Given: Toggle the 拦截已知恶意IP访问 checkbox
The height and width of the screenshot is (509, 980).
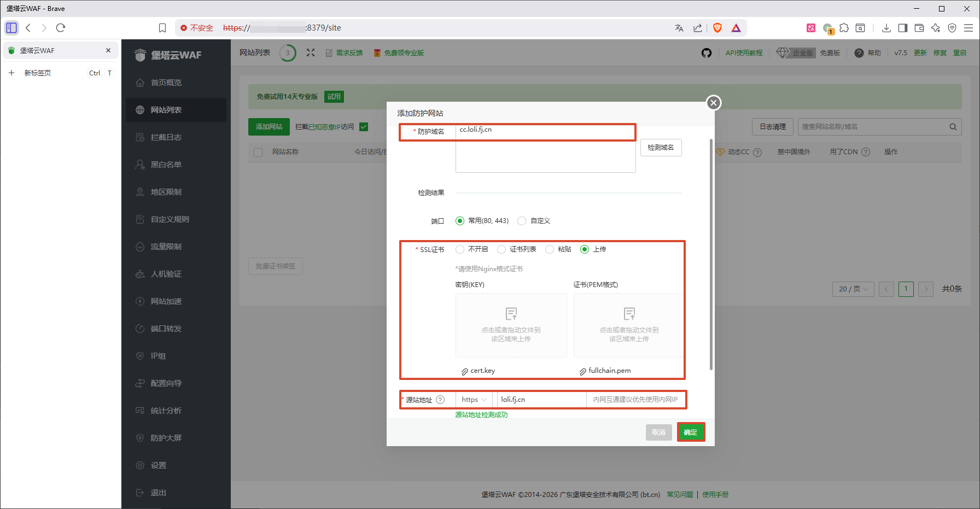Looking at the screenshot, I should (364, 127).
